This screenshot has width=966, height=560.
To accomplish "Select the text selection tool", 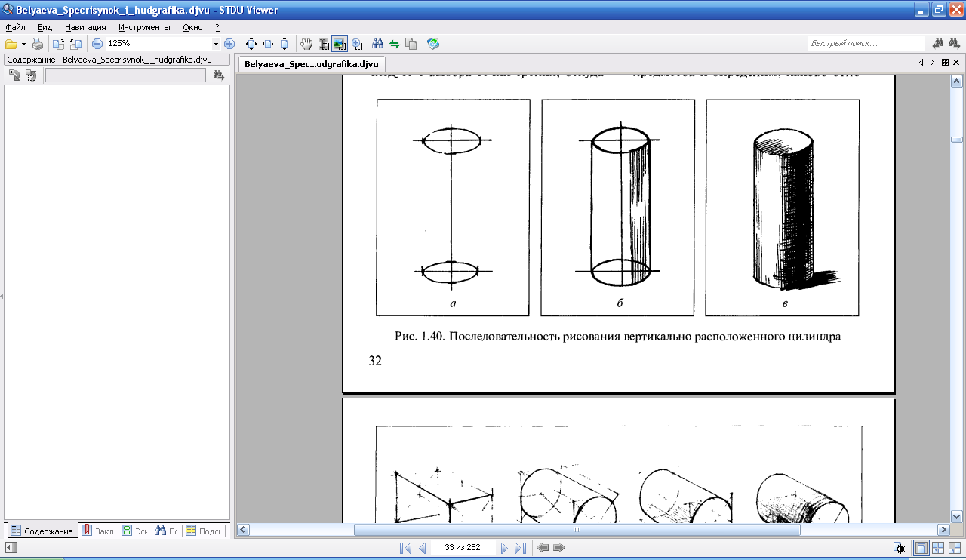I will pyautogui.click(x=323, y=44).
